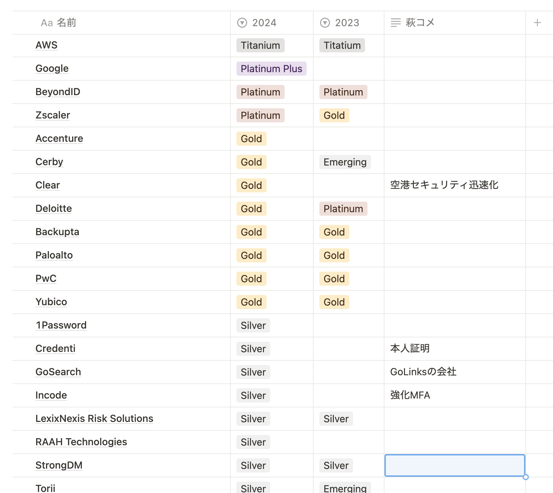Select the StrongDM name cell
This screenshot has width=553, height=493.
click(122, 465)
